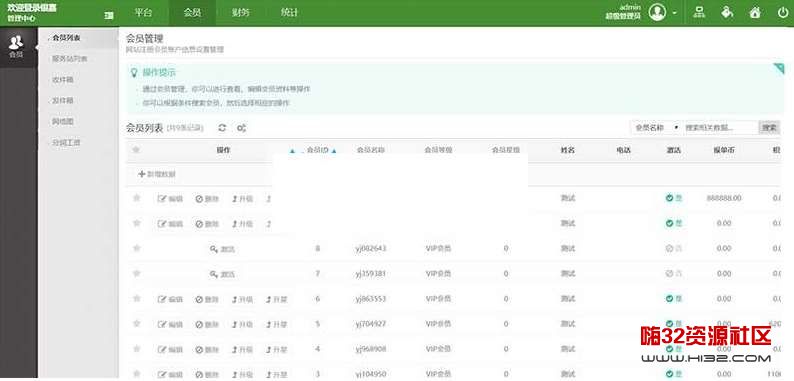Open the 会员名称 search field dropdown

pos(656,128)
